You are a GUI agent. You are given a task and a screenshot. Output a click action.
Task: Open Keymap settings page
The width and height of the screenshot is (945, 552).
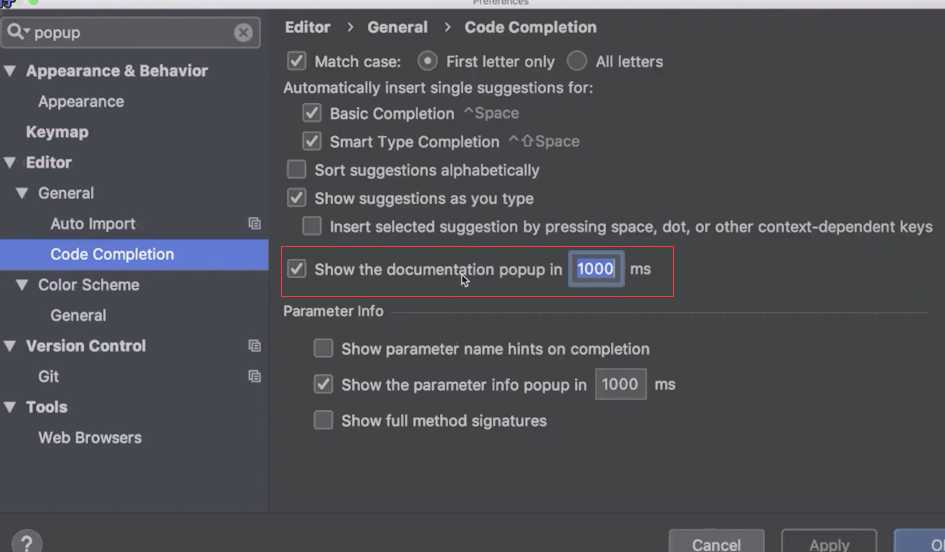tap(57, 132)
